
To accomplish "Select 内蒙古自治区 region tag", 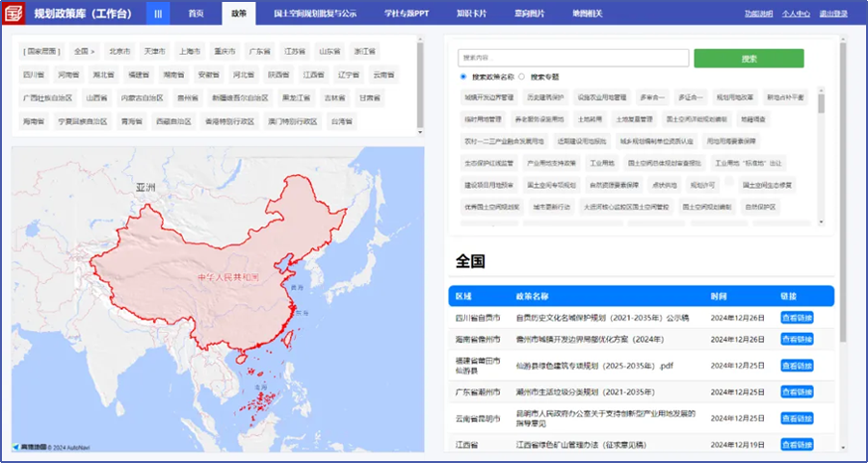I will click(x=143, y=98).
